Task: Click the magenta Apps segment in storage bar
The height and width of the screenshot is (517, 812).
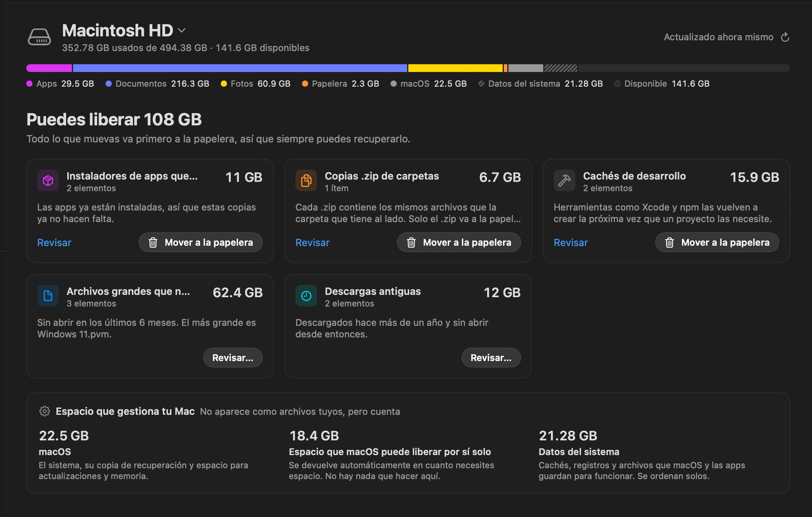Action: pyautogui.click(x=49, y=68)
